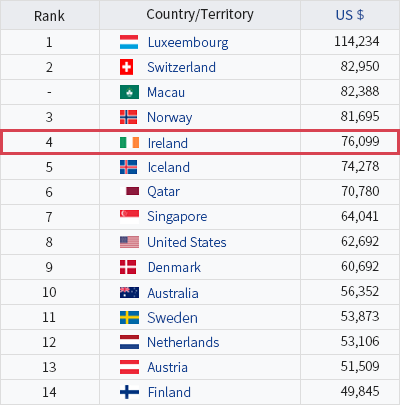400x405 pixels.
Task: Open the Iceland country link
Action: point(169,167)
